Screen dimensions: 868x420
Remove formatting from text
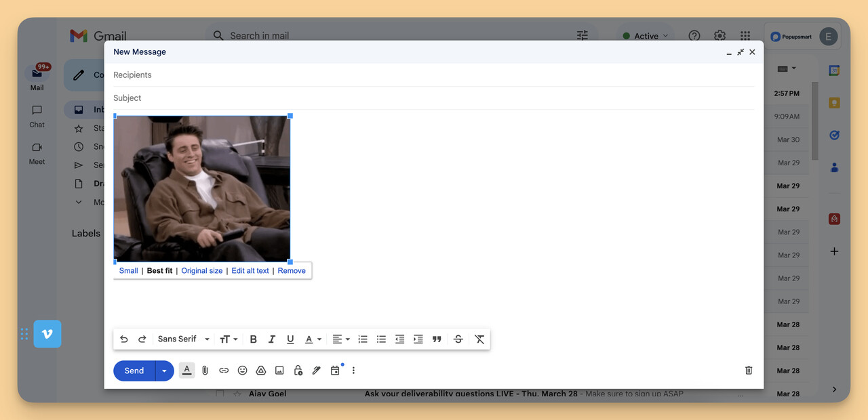(x=479, y=339)
